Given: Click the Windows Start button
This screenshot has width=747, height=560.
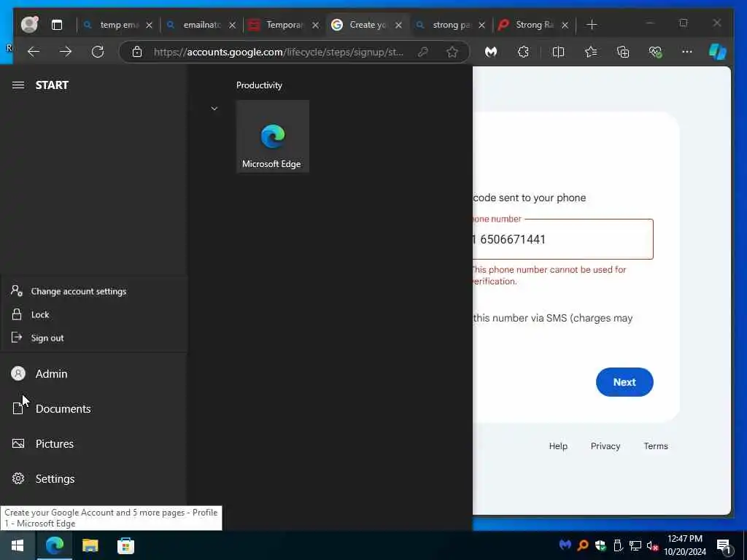Looking at the screenshot, I should point(18,545).
